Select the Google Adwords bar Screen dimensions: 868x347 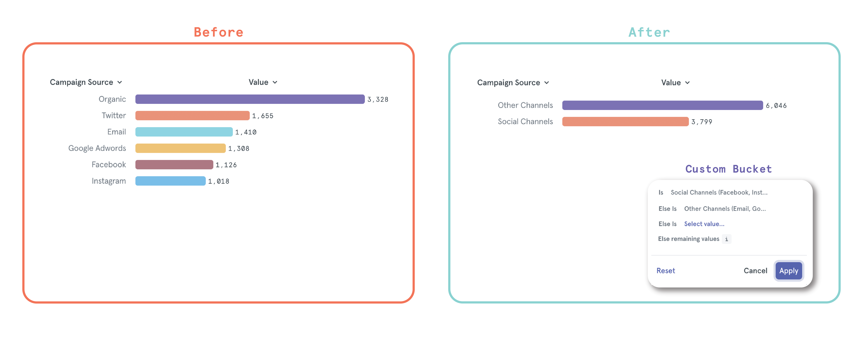180,148
